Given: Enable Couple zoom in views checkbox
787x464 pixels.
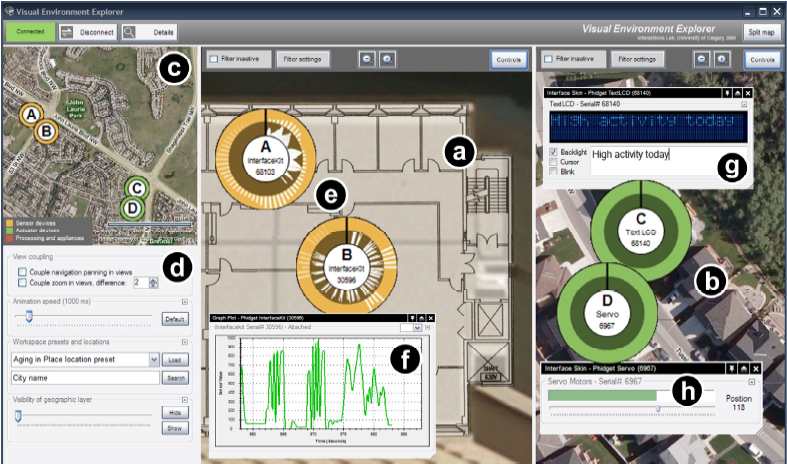Looking at the screenshot, I should click(23, 283).
